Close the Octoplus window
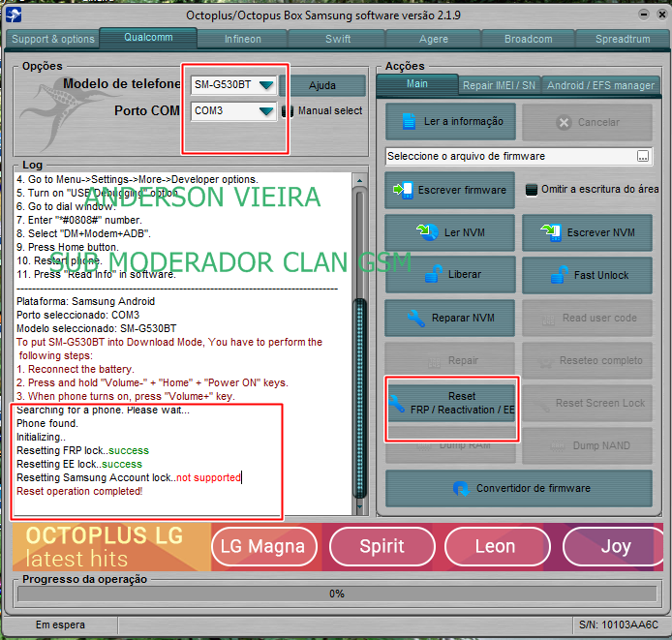The image size is (672, 640). tap(661, 15)
